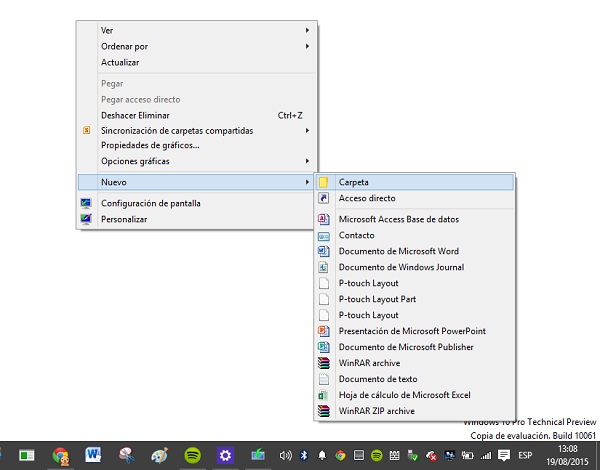Open Paint palette icon on taskbar
600x470 pixels.
pyautogui.click(x=159, y=455)
